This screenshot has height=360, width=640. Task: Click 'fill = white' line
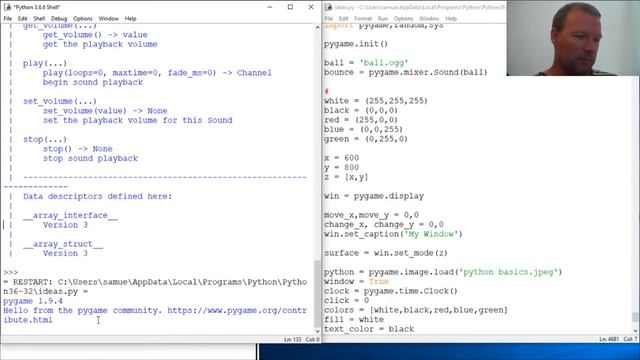pyautogui.click(x=354, y=320)
